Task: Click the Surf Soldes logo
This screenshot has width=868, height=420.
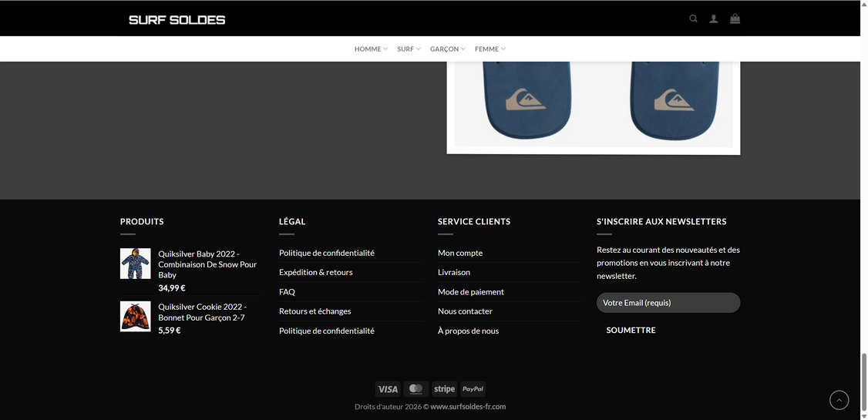Action: (x=177, y=20)
